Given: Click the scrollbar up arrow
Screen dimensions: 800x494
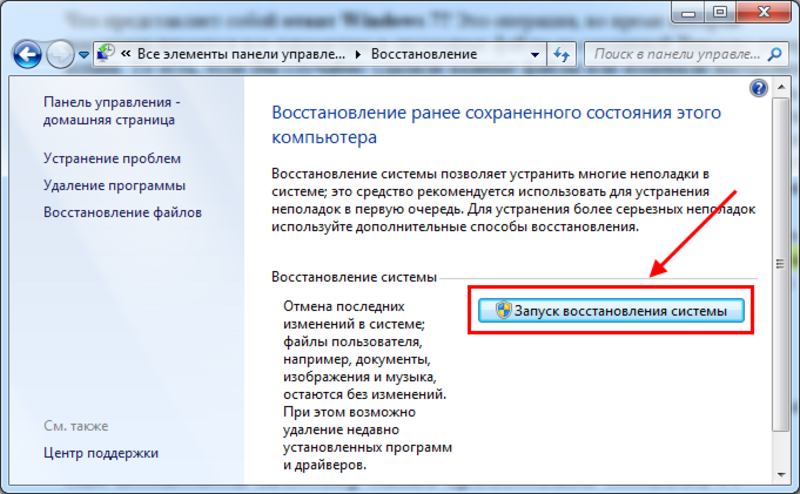Looking at the screenshot, I should coord(781,87).
